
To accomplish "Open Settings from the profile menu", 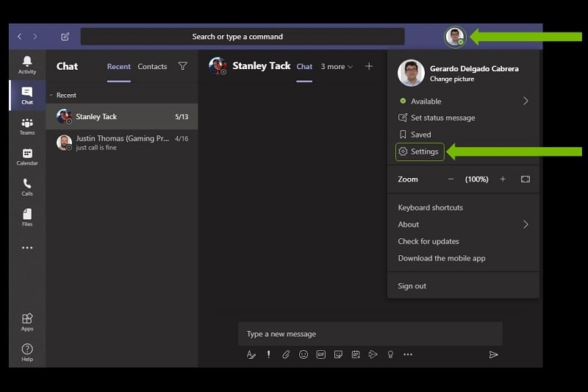I will pos(420,152).
